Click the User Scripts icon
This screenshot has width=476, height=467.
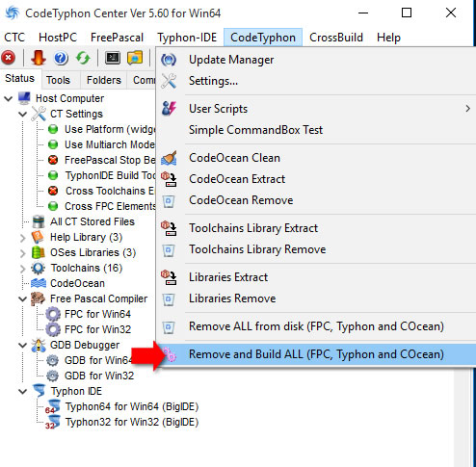point(169,109)
